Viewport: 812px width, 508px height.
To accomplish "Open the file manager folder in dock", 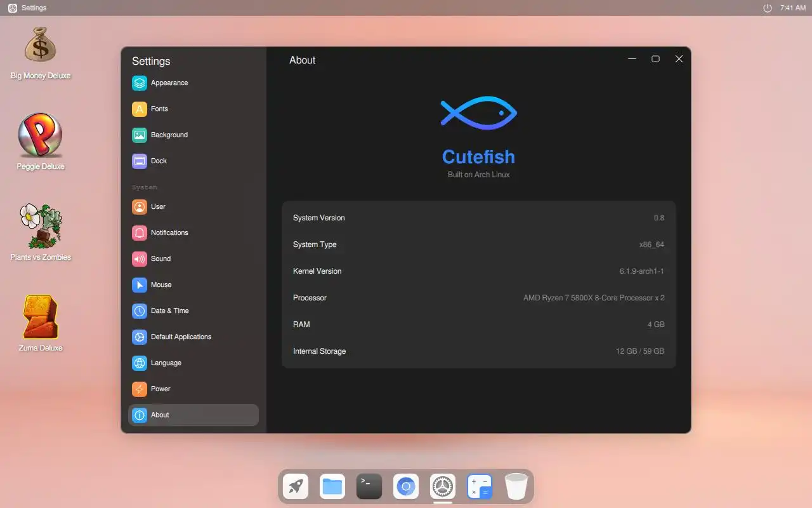I will tap(332, 487).
